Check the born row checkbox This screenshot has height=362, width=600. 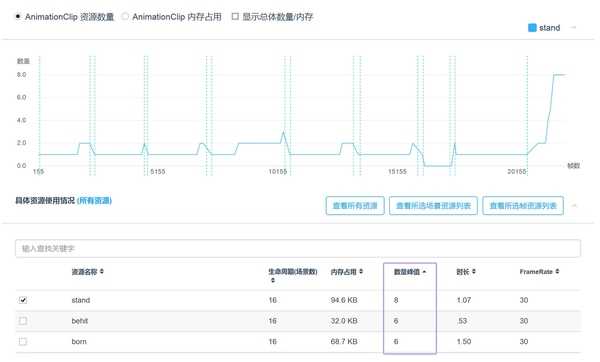23,341
